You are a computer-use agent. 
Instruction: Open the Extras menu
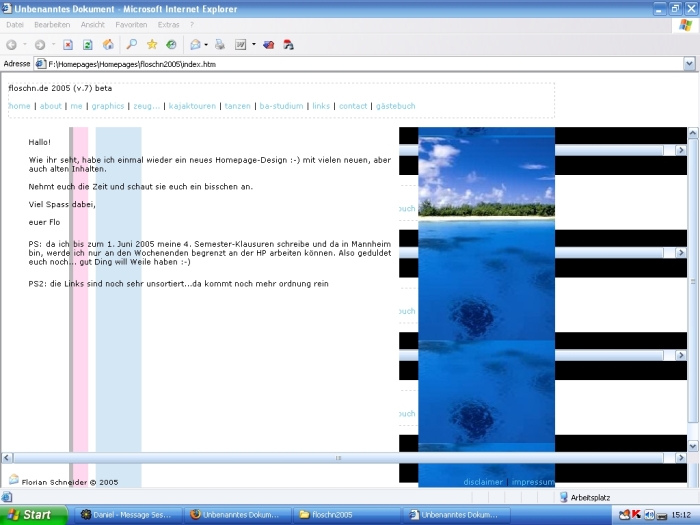tap(168, 25)
